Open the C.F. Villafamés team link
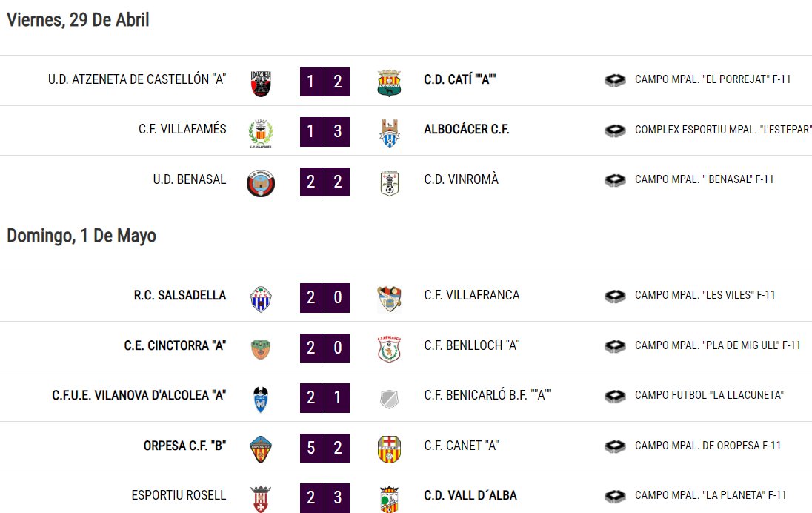The height and width of the screenshot is (513, 812). [182, 129]
